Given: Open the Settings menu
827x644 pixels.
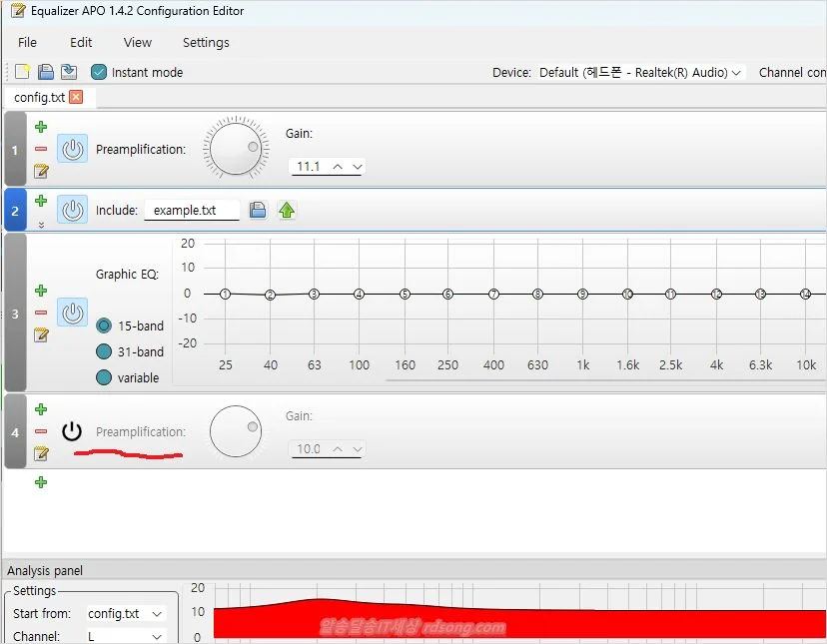Looking at the screenshot, I should 206,42.
